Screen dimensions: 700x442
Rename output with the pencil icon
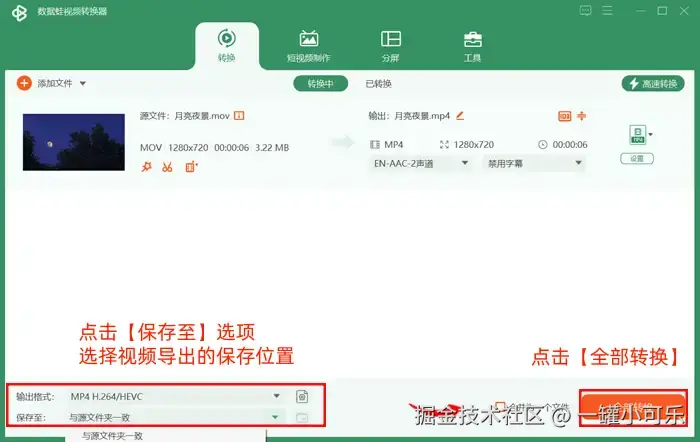(x=460, y=116)
